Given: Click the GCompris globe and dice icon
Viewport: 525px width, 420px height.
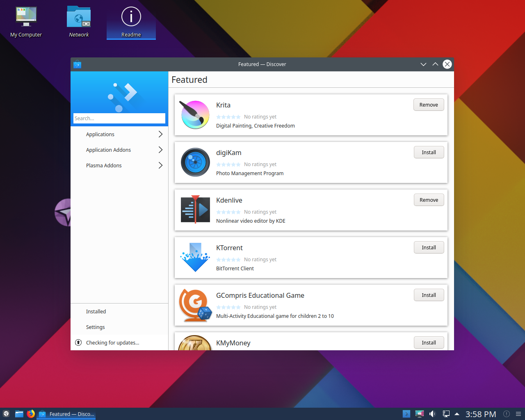Looking at the screenshot, I should pos(195,305).
